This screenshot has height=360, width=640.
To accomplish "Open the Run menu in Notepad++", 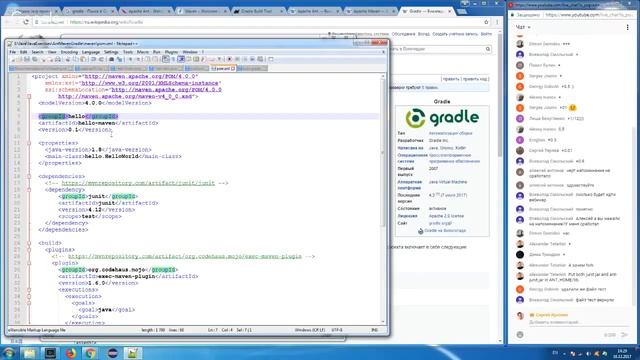I will [x=156, y=52].
